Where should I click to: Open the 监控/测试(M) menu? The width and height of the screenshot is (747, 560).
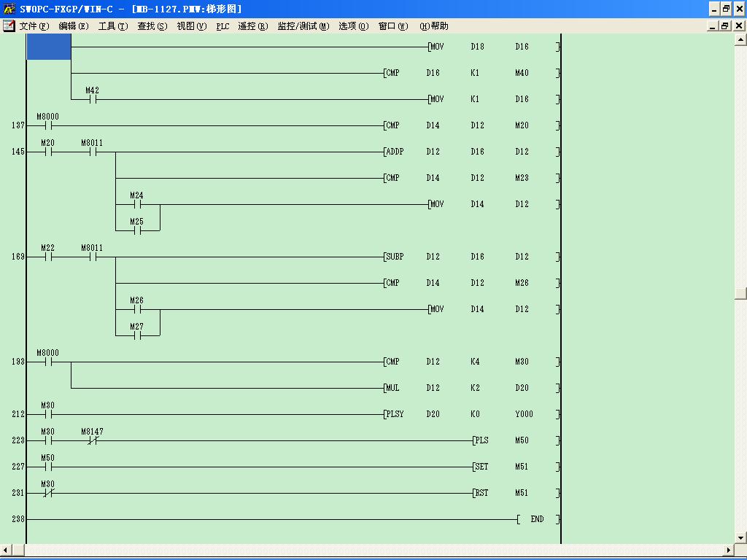click(303, 26)
